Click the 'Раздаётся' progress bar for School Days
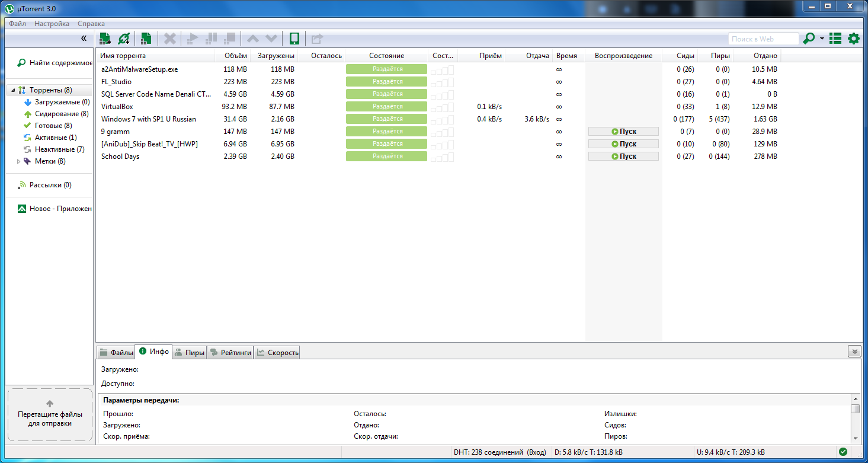Viewport: 868px width, 463px height. point(387,157)
